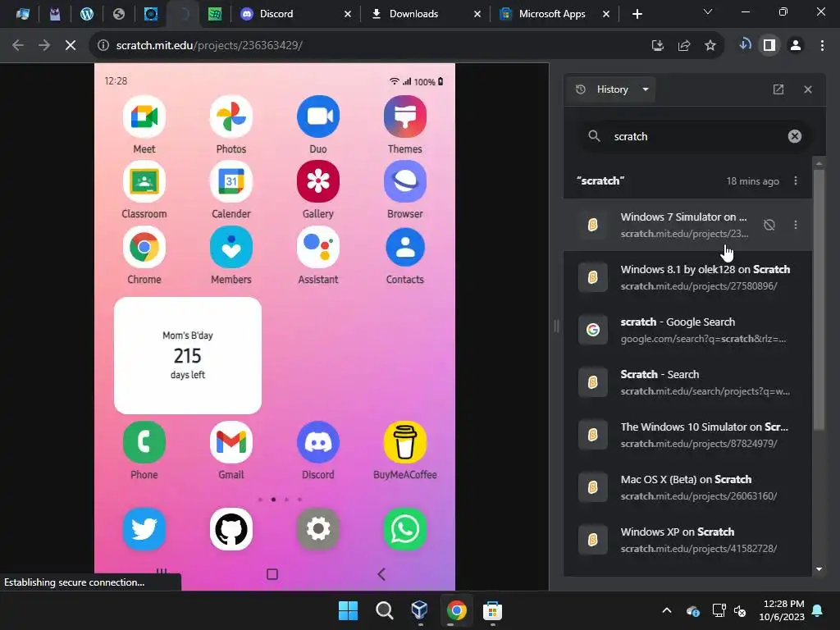
Task: Launch the Browser app on phone
Action: [405, 181]
